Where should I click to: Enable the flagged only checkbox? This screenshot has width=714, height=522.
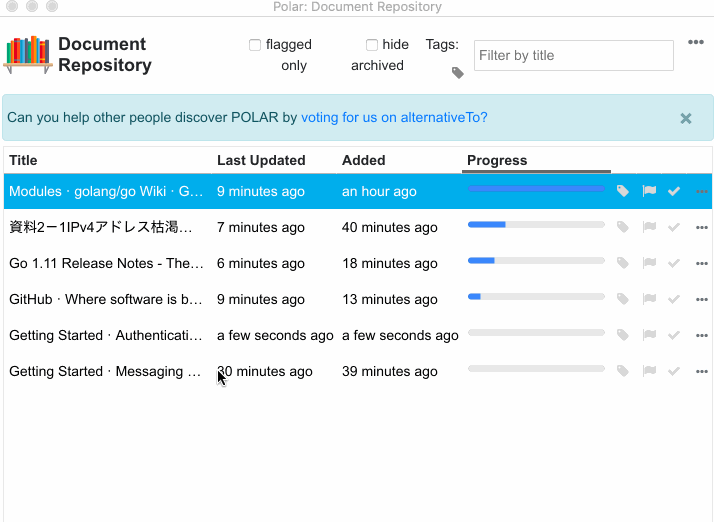(255, 45)
